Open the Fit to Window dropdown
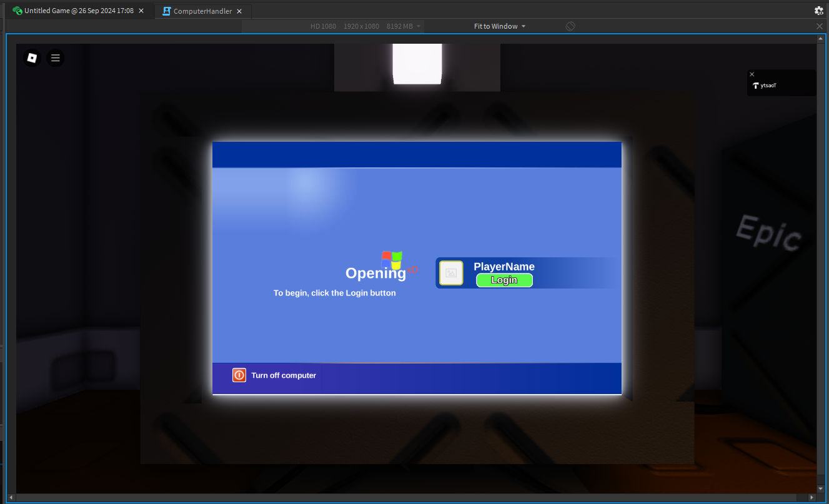 tap(500, 26)
